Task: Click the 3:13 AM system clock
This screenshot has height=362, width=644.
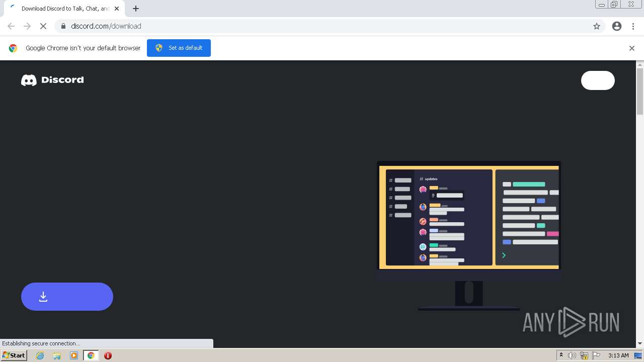Action: tap(618, 355)
